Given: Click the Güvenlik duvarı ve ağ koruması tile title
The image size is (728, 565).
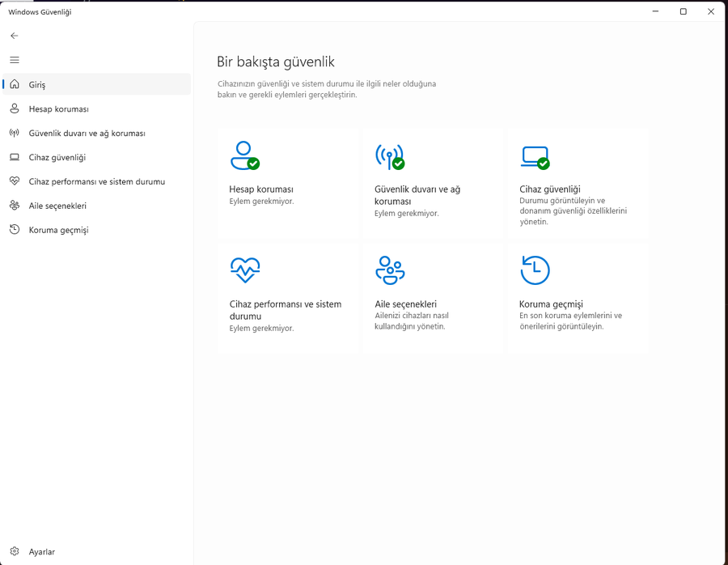Looking at the screenshot, I should pos(417,195).
